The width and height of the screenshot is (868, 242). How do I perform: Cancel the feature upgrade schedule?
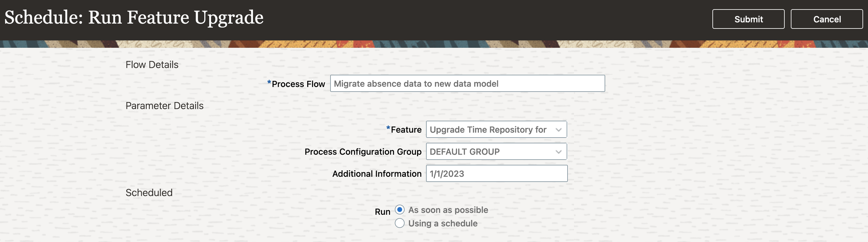[827, 19]
